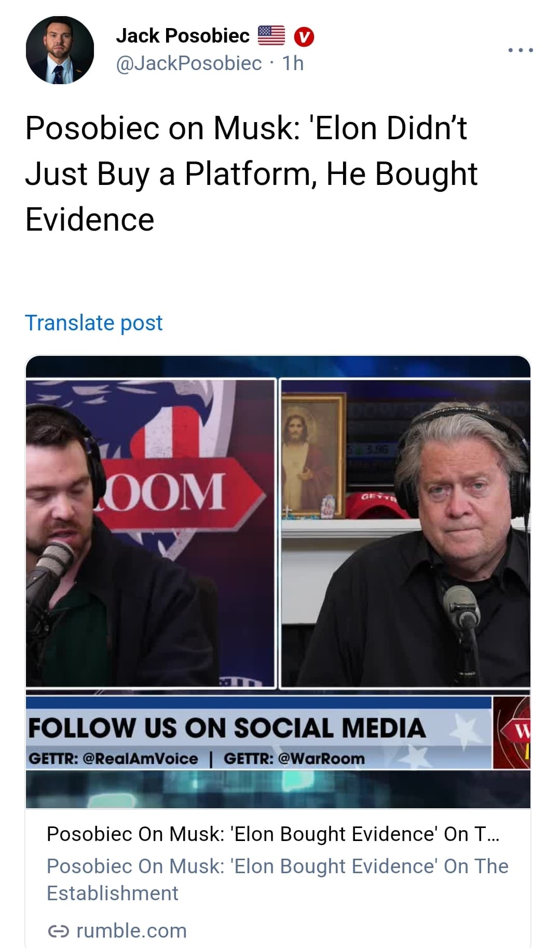Click the link card description about the Establishment
Screen dimensions: 560x948
click(x=278, y=879)
